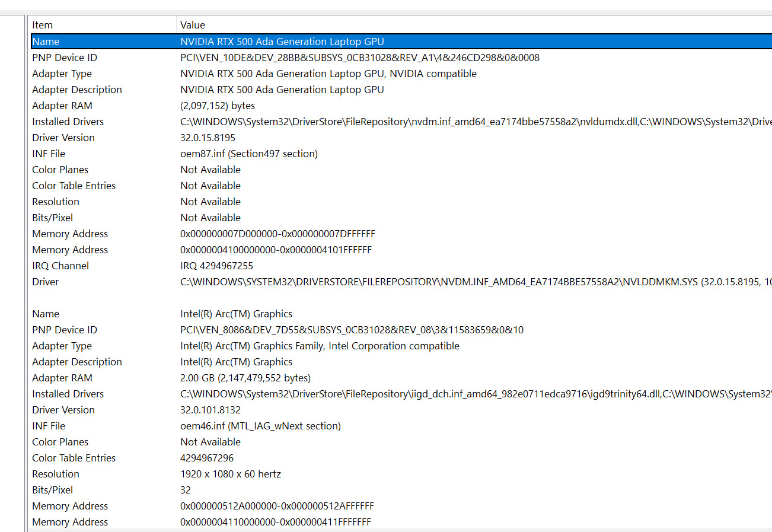
Task: Click the Value column header
Action: [x=474, y=25]
